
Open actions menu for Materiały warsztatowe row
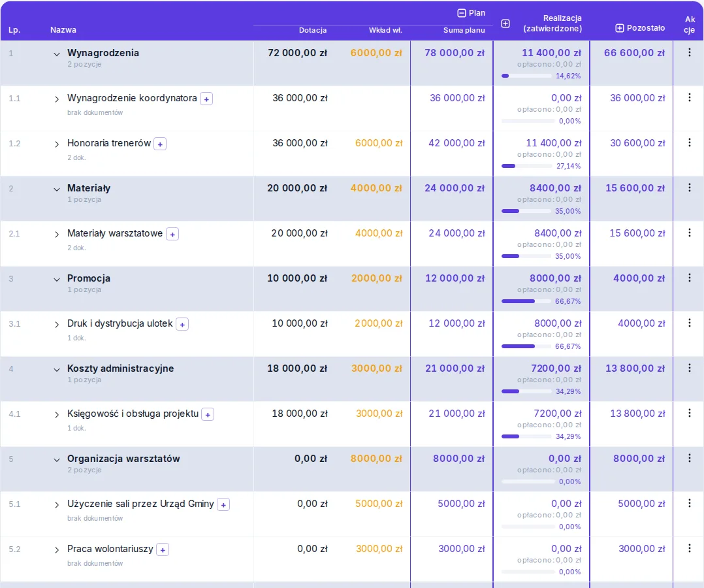tap(689, 233)
